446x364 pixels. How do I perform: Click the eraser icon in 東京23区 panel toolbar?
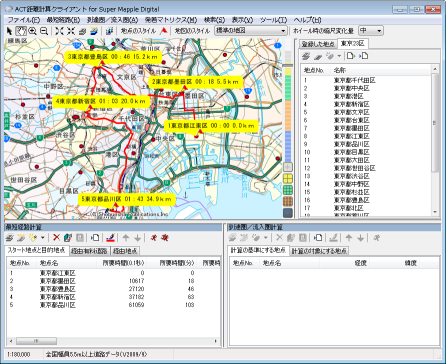[318, 56]
